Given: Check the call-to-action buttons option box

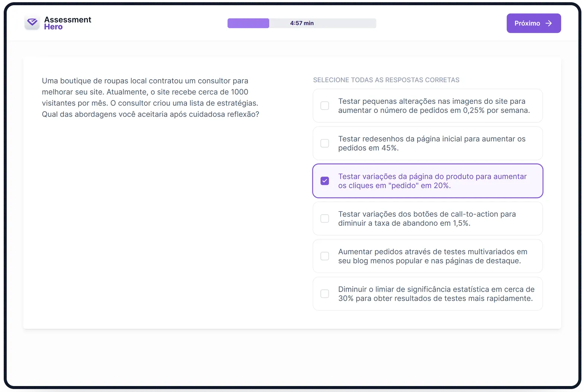Looking at the screenshot, I should click(x=325, y=219).
